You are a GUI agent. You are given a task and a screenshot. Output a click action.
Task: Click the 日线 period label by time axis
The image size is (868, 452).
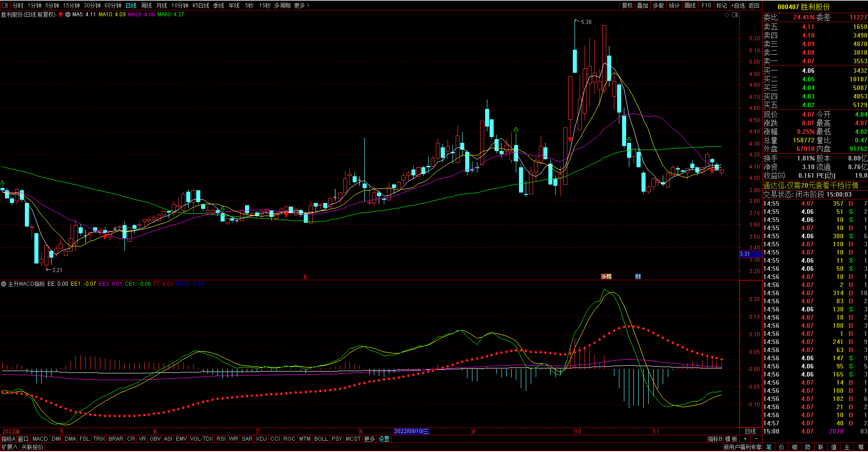point(750,431)
